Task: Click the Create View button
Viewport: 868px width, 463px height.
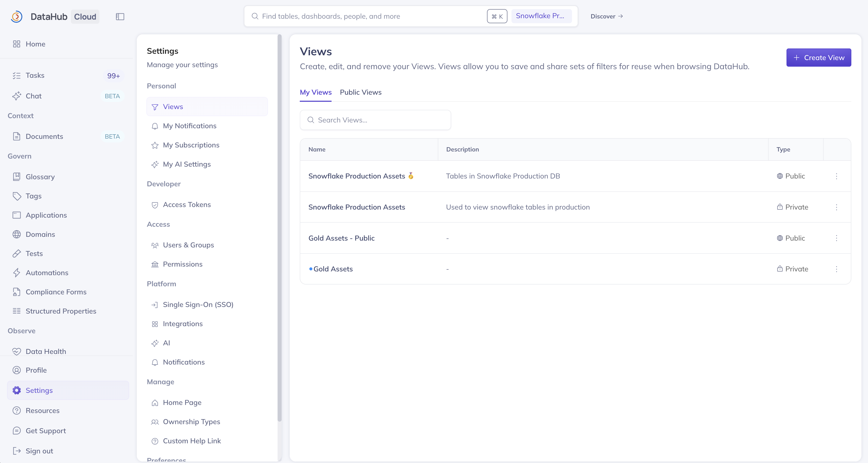Action: [x=819, y=58]
